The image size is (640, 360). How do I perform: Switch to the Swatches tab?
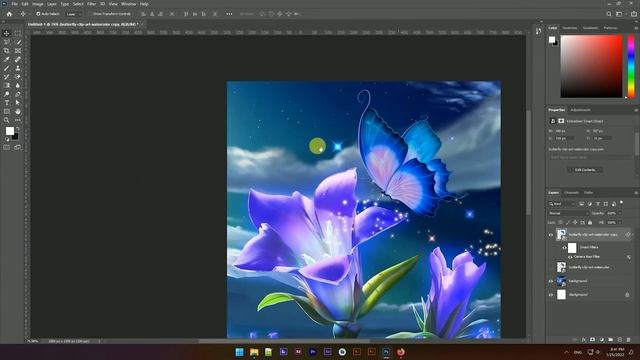pos(570,28)
